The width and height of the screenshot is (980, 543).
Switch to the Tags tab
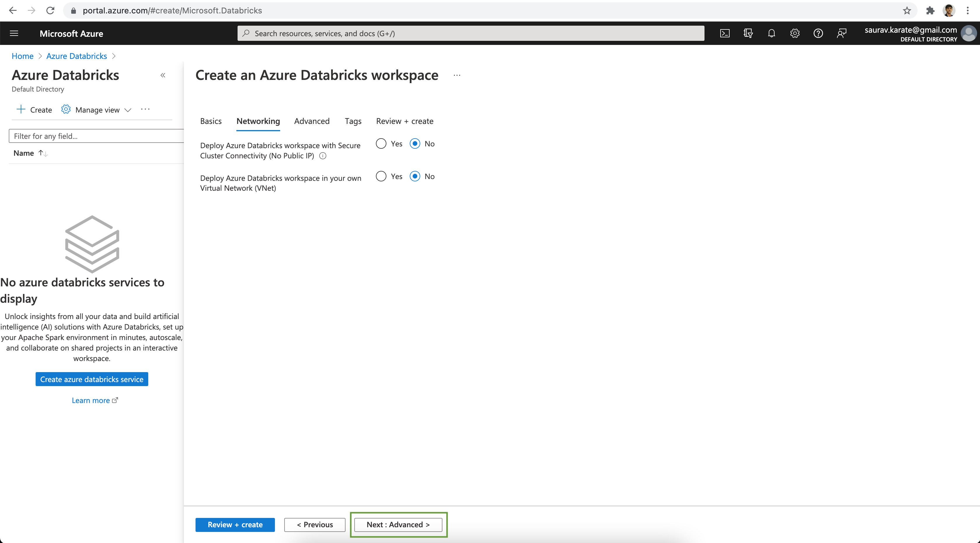point(353,121)
